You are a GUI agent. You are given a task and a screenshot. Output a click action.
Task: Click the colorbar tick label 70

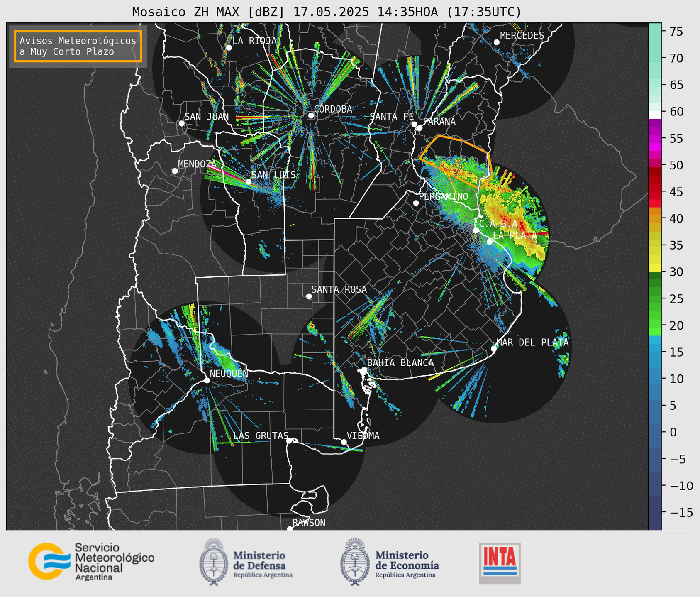(x=676, y=59)
